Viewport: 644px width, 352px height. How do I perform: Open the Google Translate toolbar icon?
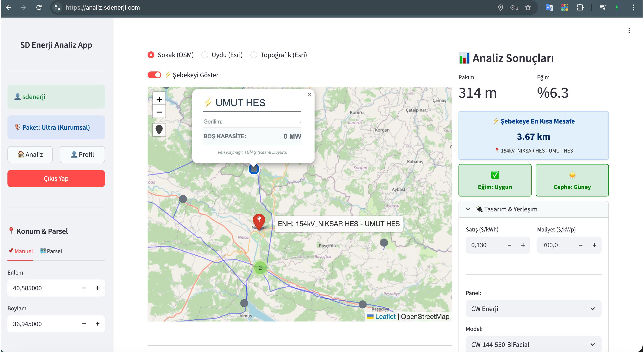click(x=549, y=7)
